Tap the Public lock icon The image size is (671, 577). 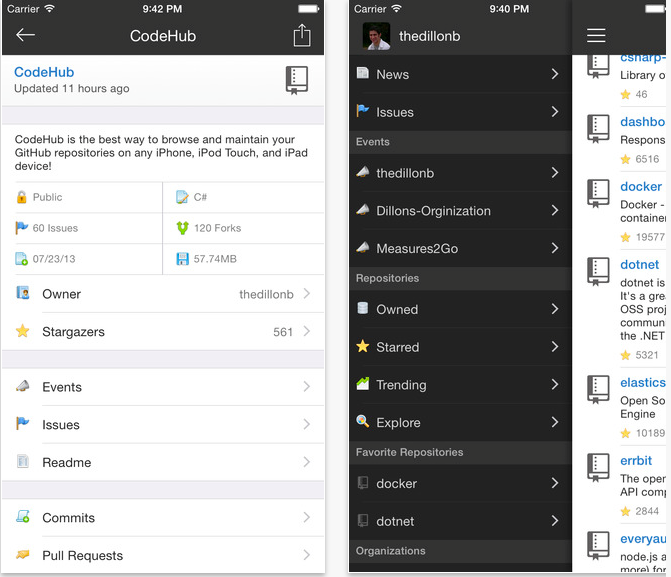[21, 197]
